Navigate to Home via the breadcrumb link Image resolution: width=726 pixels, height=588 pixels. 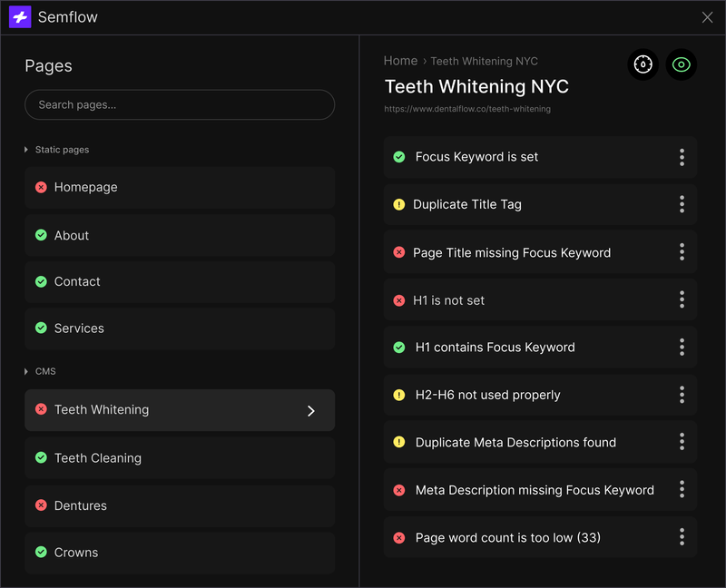click(400, 61)
